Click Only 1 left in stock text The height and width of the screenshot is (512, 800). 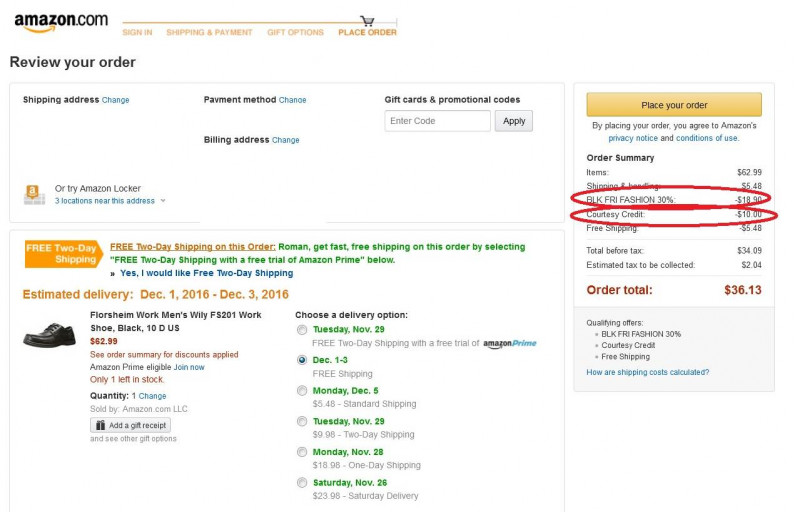point(127,379)
